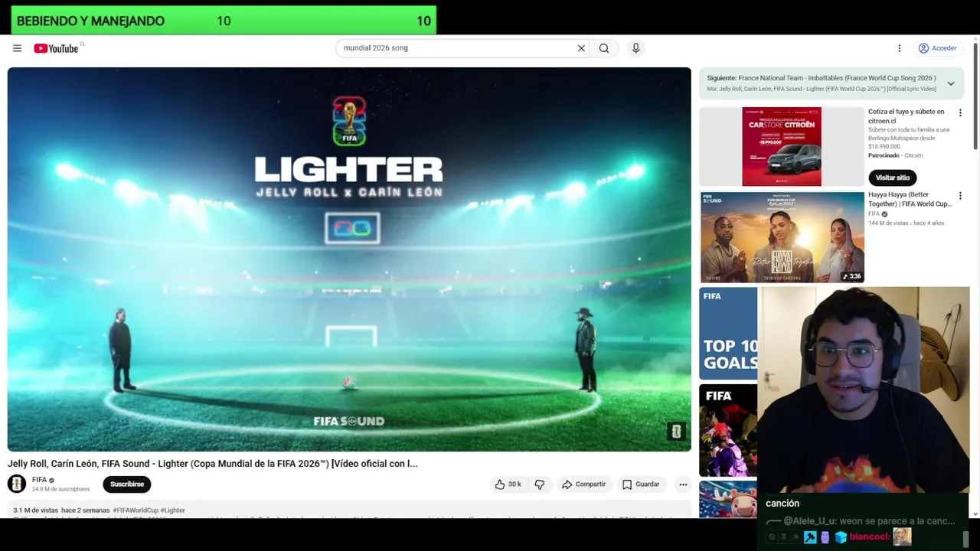Open the FIFA channel avatar

(x=17, y=484)
